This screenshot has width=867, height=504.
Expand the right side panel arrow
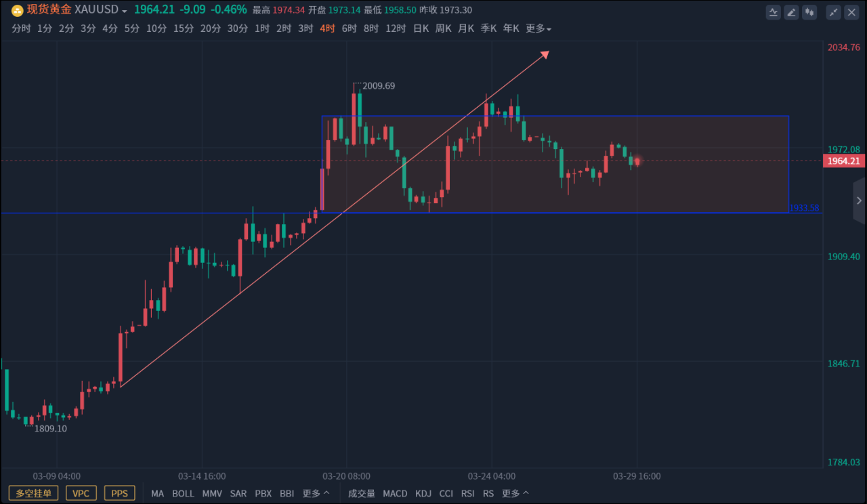point(859,201)
